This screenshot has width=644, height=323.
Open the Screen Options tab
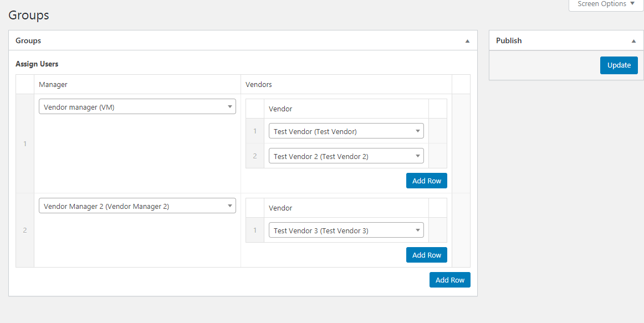click(x=606, y=4)
